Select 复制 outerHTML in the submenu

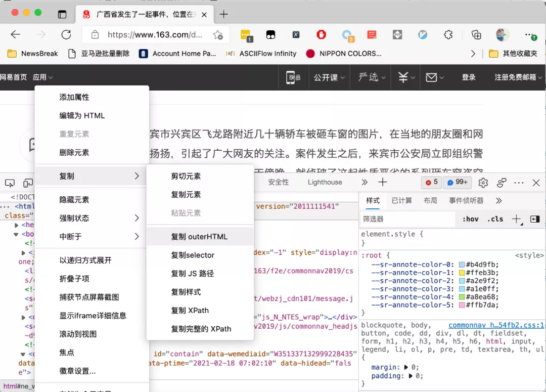200,237
